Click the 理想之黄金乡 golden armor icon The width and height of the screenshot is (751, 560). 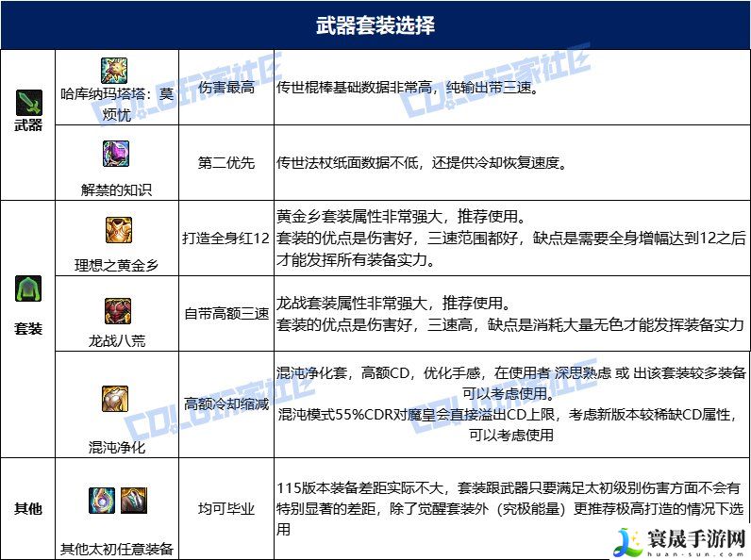(x=119, y=230)
